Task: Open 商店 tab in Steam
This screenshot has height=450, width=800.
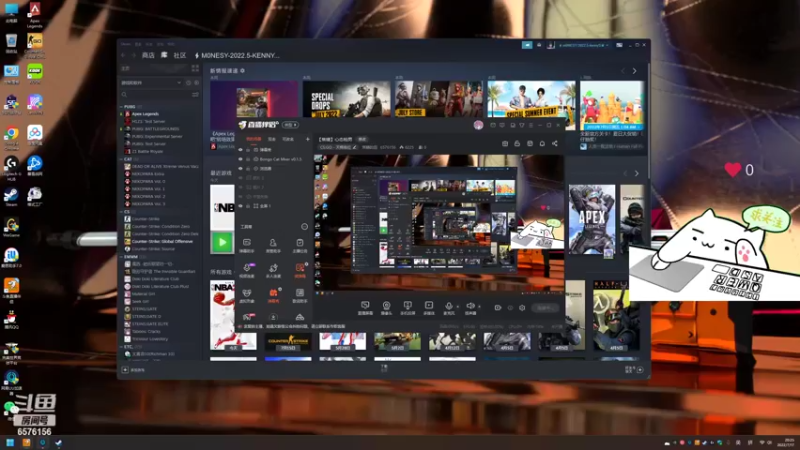Action: [148, 55]
